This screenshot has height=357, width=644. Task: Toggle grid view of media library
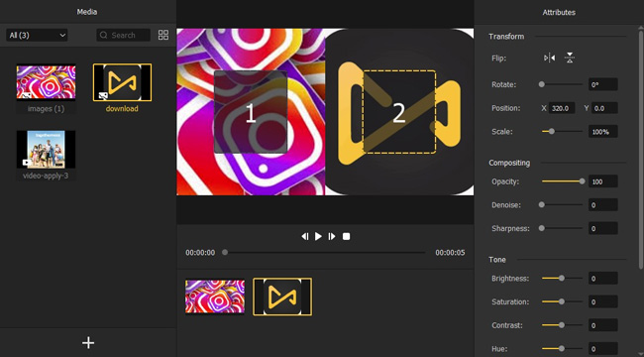(x=163, y=35)
